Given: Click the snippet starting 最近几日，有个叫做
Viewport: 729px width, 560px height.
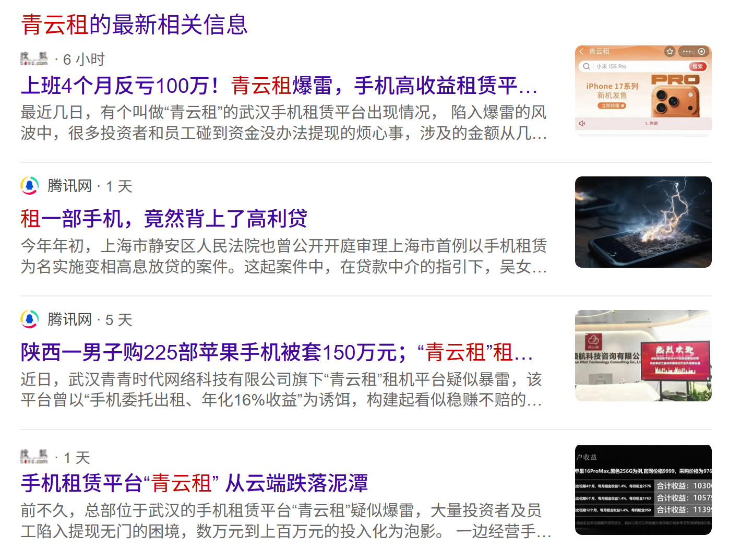Looking at the screenshot, I should click(284, 123).
